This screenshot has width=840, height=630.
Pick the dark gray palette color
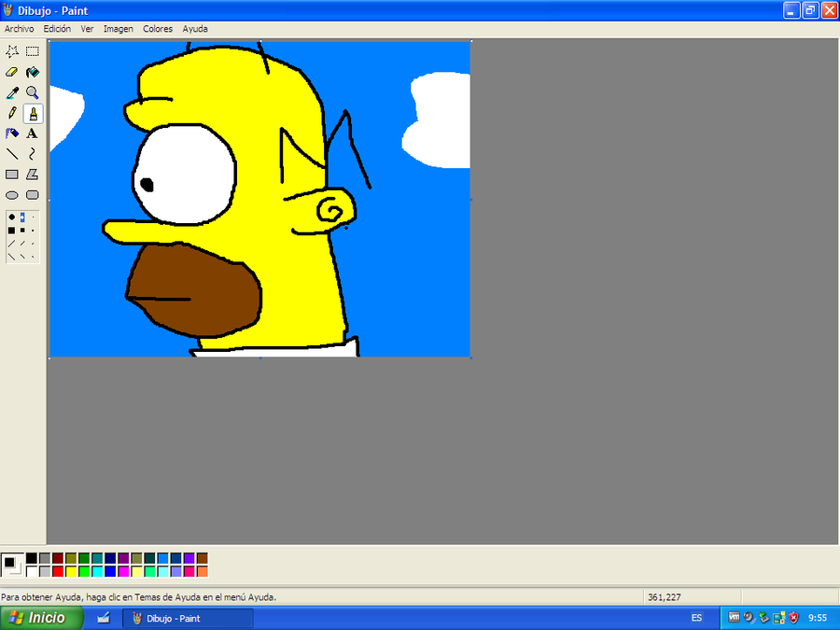[45, 559]
